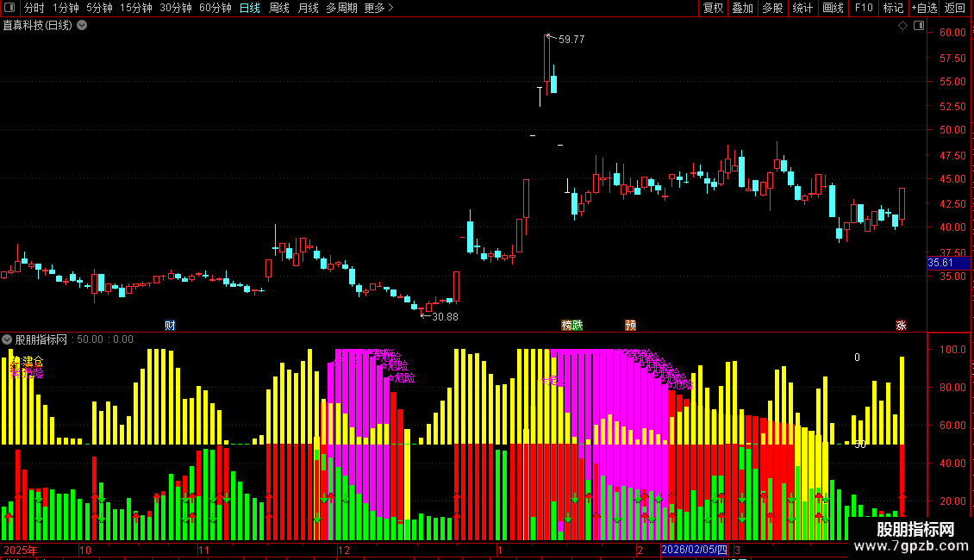The width and height of the screenshot is (974, 560).
Task: Add stock via +自选 button
Action: pyautogui.click(x=924, y=8)
